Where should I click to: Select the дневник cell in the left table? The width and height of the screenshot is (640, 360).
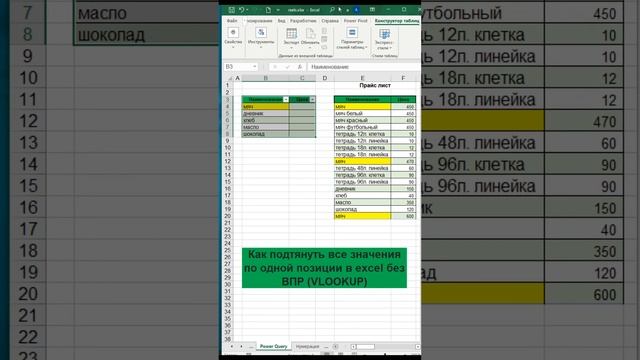click(x=265, y=113)
